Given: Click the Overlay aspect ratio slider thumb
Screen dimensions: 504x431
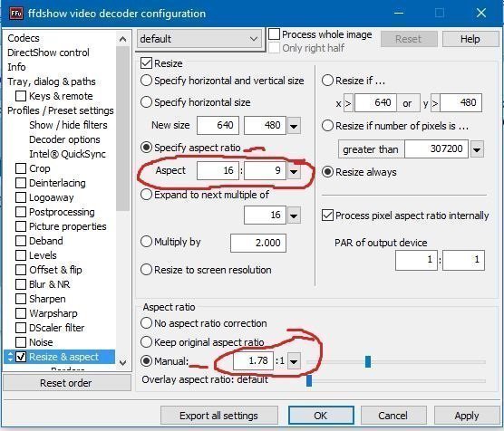Looking at the screenshot, I should [x=309, y=380].
